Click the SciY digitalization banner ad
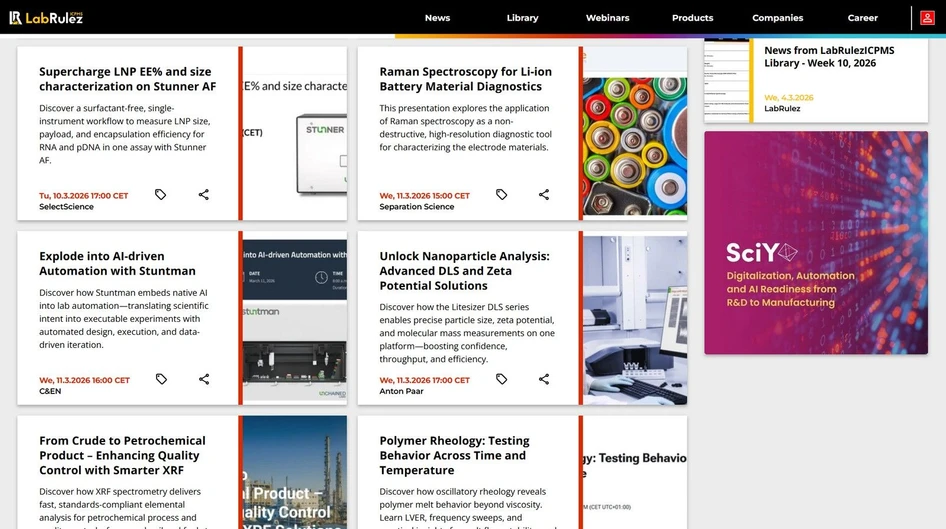This screenshot has width=946, height=529. point(816,242)
